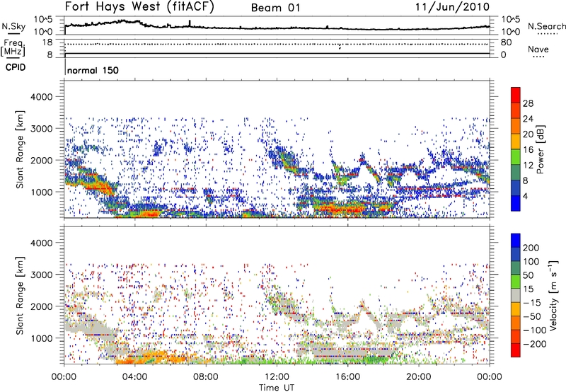Image resolution: width=566 pixels, height=392 pixels.
Task: Click the '24' label on Power colorbar
Action: pyautogui.click(x=528, y=119)
